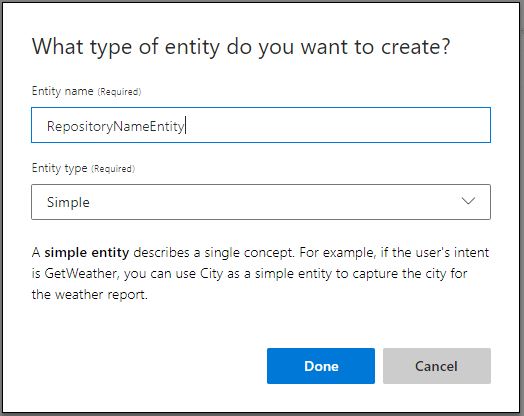
Task: Open the Entity type combo box
Action: pyautogui.click(x=261, y=202)
